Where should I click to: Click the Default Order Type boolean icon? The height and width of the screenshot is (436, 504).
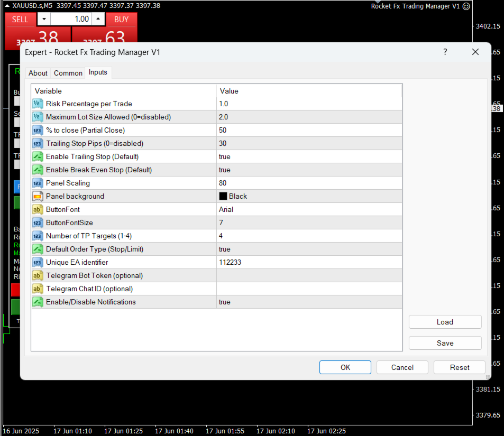click(x=38, y=249)
